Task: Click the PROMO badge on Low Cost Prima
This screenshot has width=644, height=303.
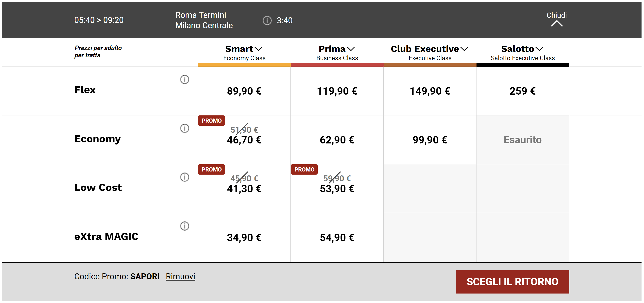Action: (304, 169)
